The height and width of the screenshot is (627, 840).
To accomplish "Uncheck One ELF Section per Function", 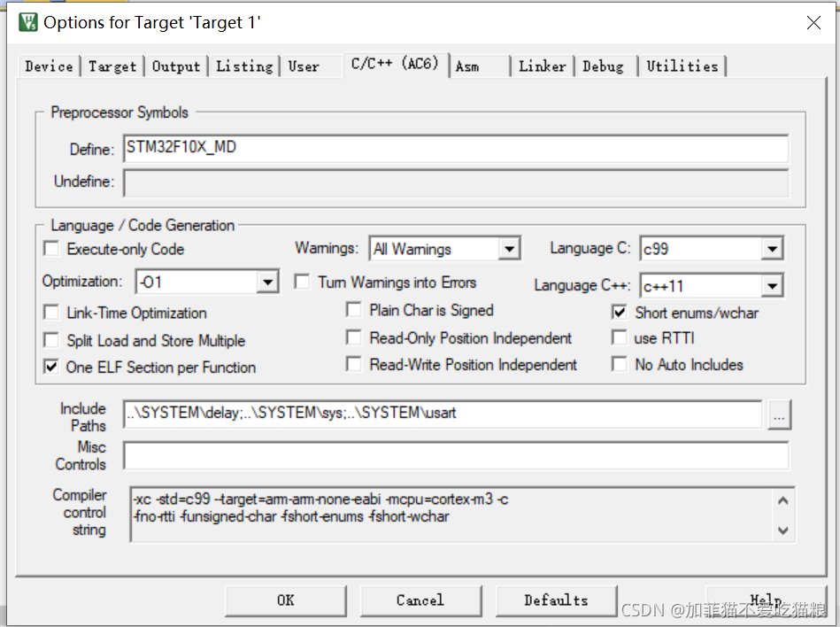I will point(51,368).
